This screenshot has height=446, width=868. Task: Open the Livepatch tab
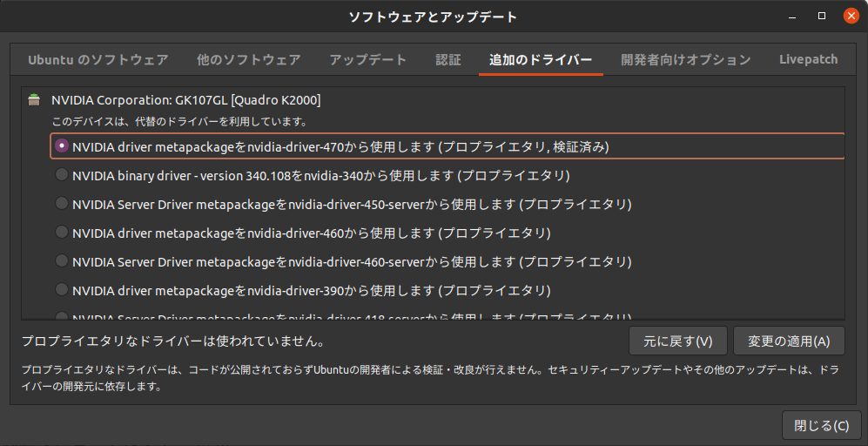click(x=808, y=59)
